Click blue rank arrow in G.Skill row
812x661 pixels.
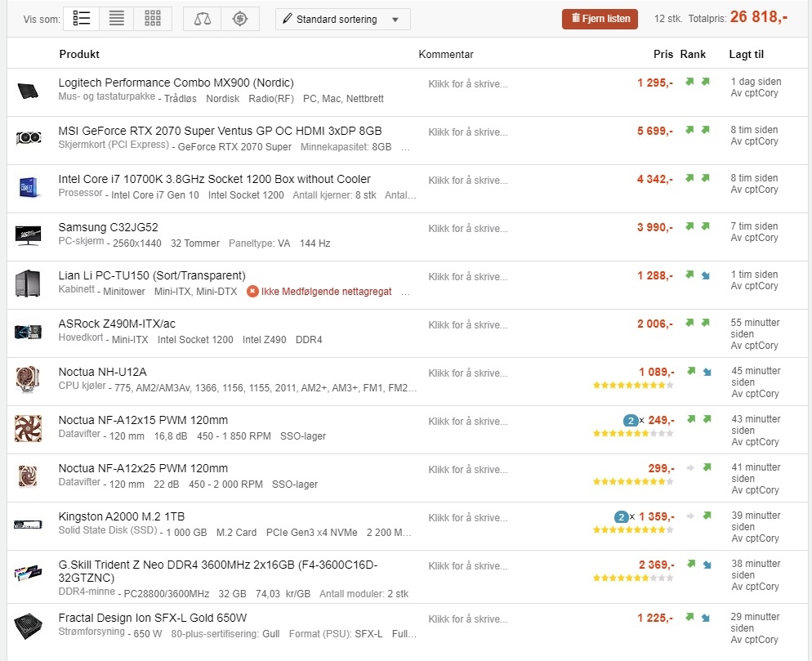707,565
